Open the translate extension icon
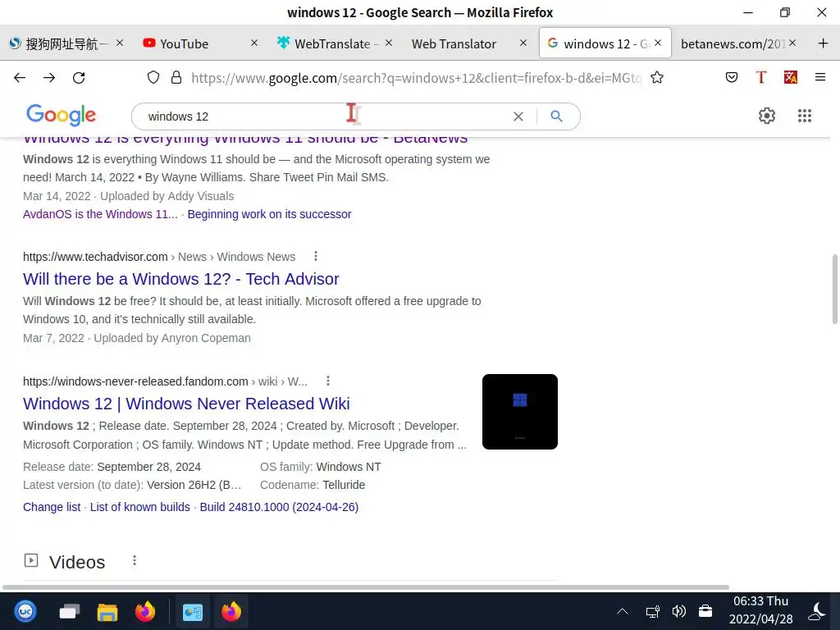 (x=790, y=78)
